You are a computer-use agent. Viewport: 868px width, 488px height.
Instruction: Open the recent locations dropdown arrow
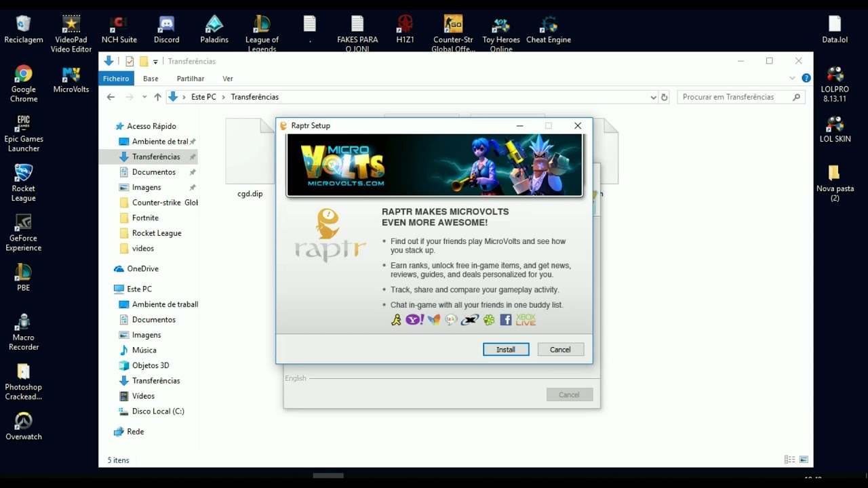coord(144,97)
